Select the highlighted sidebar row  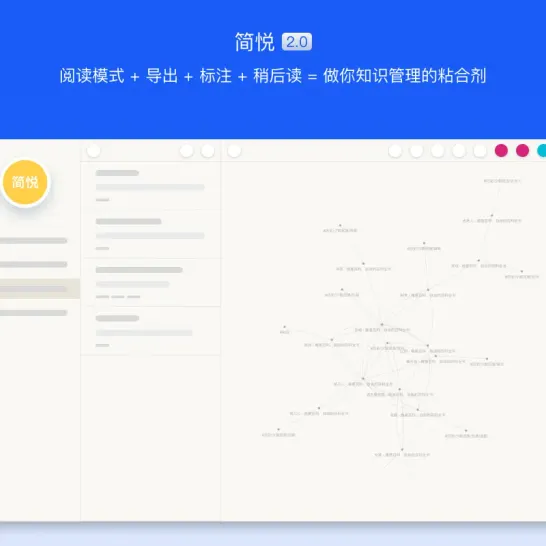(x=40, y=289)
